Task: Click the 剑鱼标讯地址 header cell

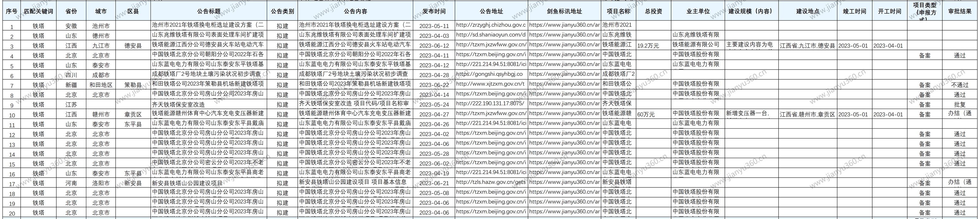Action: click(x=565, y=11)
